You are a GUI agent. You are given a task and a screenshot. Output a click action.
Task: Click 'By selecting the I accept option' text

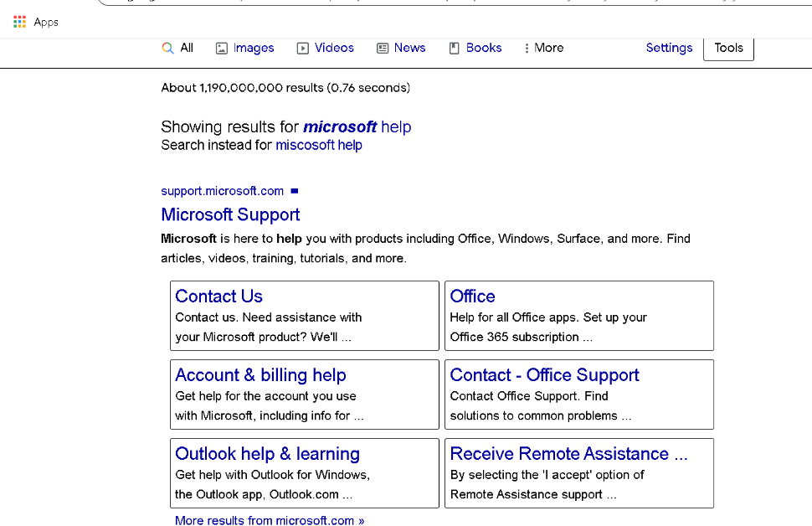[547, 475]
